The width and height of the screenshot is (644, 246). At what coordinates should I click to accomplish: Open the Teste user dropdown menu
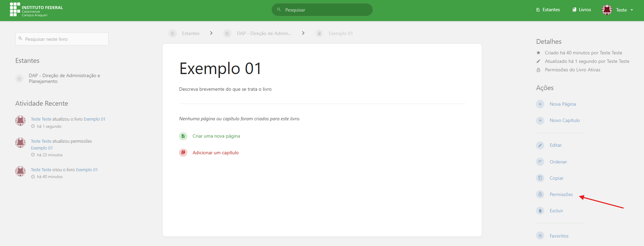[618, 10]
